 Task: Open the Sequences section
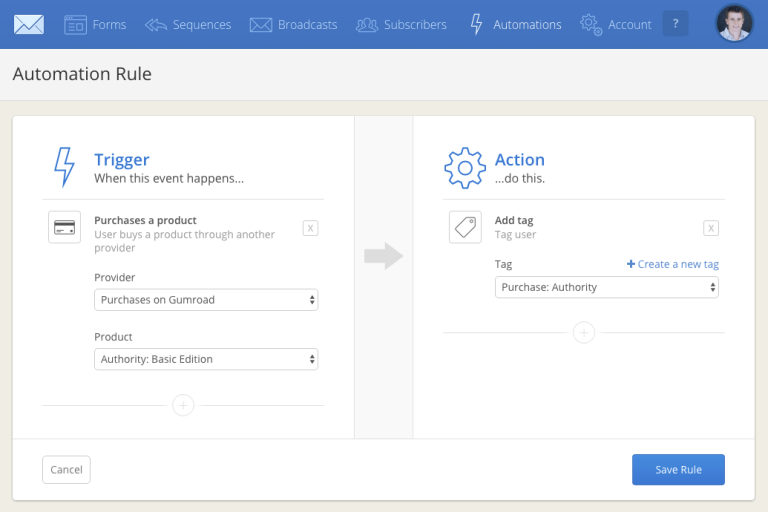[x=188, y=24]
